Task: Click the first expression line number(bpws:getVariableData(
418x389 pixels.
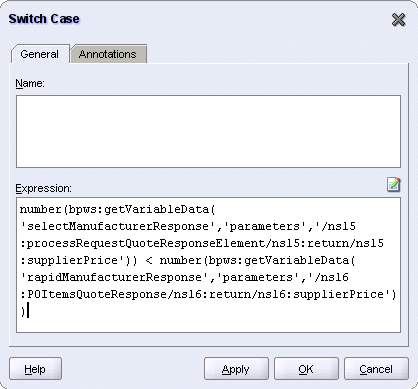Action: [118, 209]
